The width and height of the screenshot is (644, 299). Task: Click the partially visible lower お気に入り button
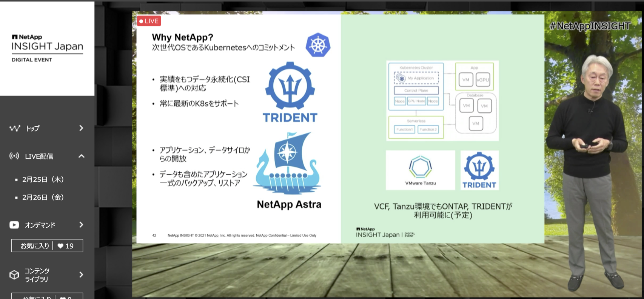(x=47, y=296)
